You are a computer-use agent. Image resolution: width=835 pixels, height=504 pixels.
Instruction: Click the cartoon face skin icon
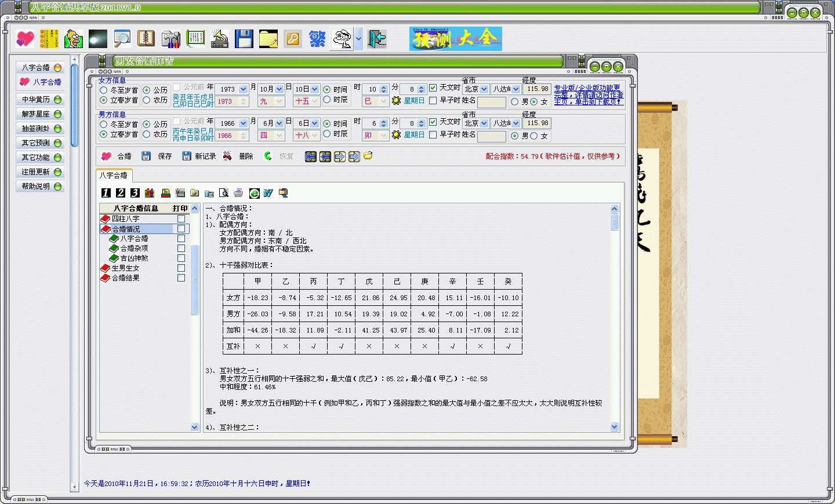point(342,39)
